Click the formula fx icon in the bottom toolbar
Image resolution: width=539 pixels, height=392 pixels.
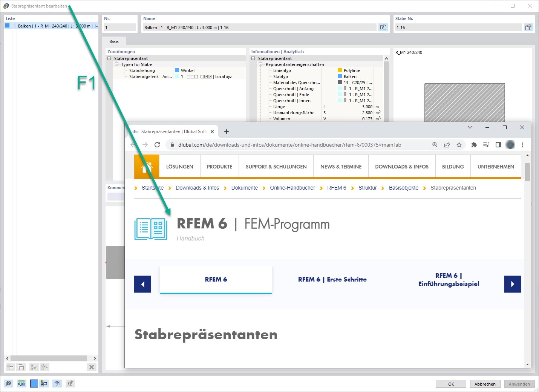pyautogui.click(x=70, y=384)
